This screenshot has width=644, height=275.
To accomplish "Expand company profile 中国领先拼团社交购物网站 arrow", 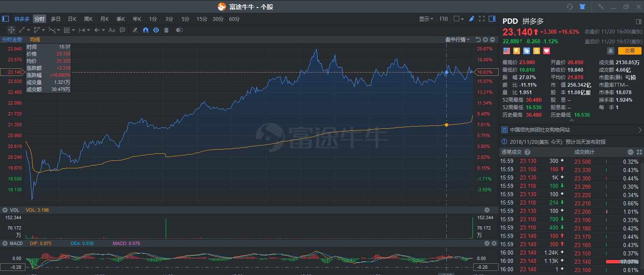I will [640, 130].
